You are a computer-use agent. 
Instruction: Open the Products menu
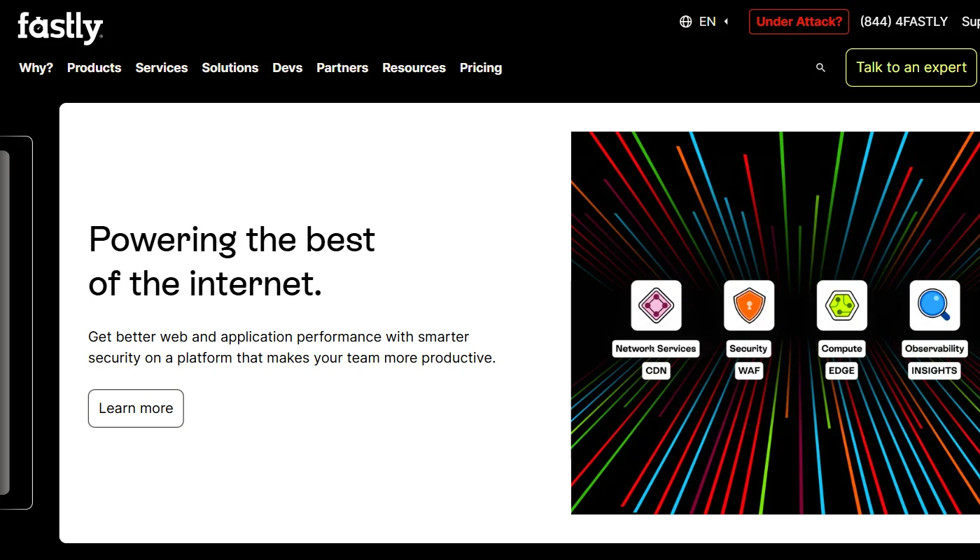point(94,68)
